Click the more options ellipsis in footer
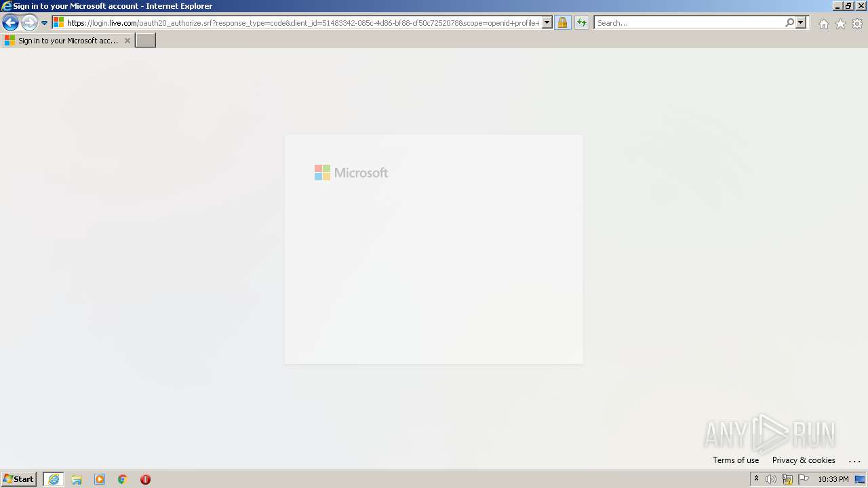Viewport: 868px width, 488px height. click(854, 460)
